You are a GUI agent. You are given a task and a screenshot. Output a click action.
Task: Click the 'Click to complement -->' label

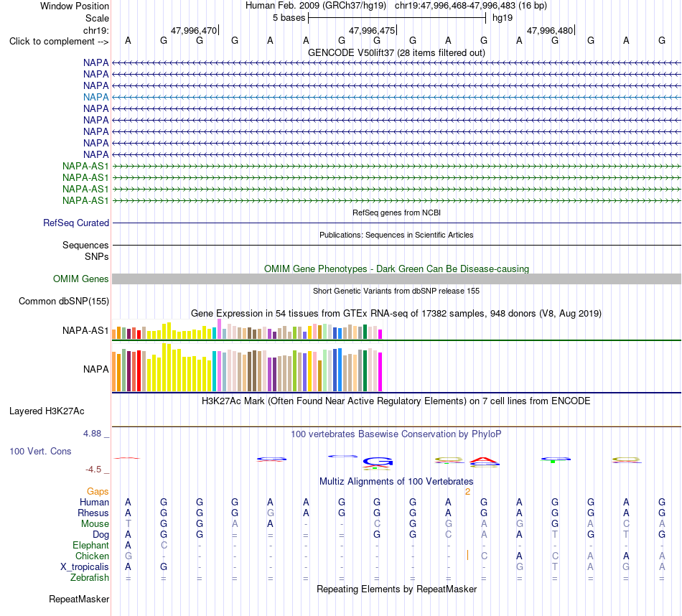pyautogui.click(x=59, y=42)
